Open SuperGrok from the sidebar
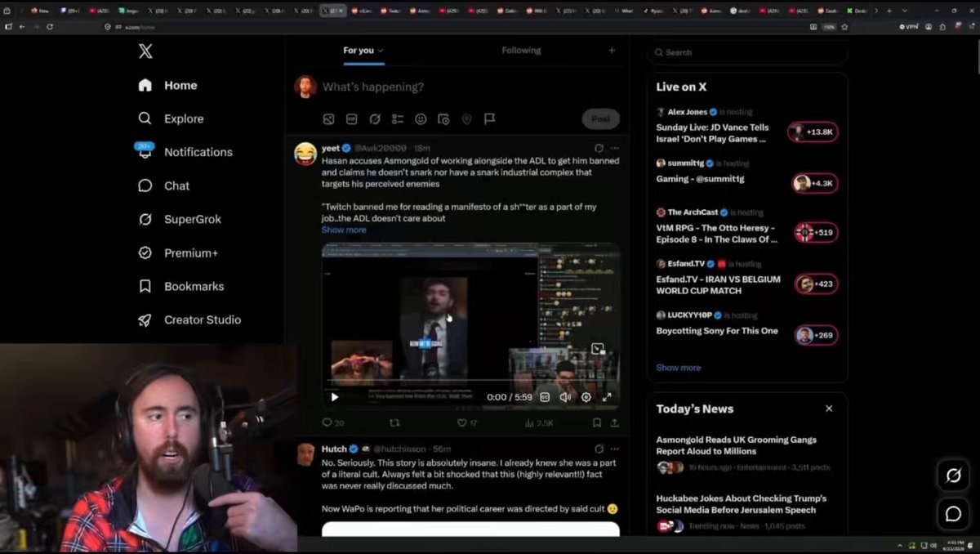This screenshot has height=554, width=980. click(180, 219)
